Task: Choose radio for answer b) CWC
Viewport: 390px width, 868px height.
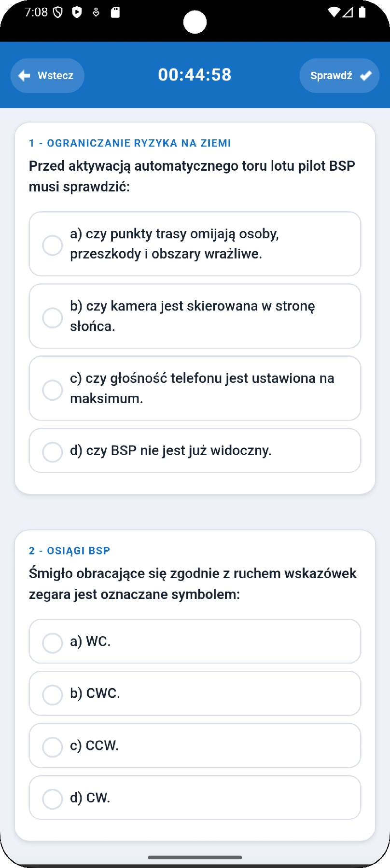Action: pyautogui.click(x=53, y=694)
